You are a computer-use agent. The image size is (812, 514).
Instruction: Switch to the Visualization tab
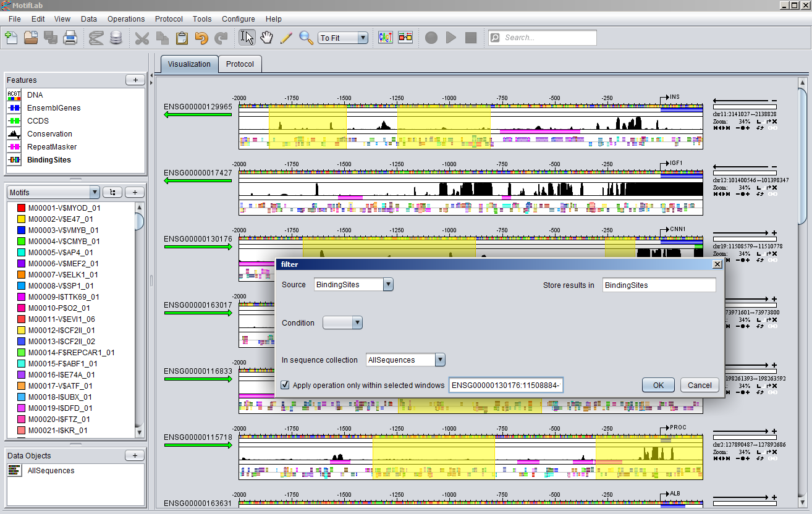189,64
